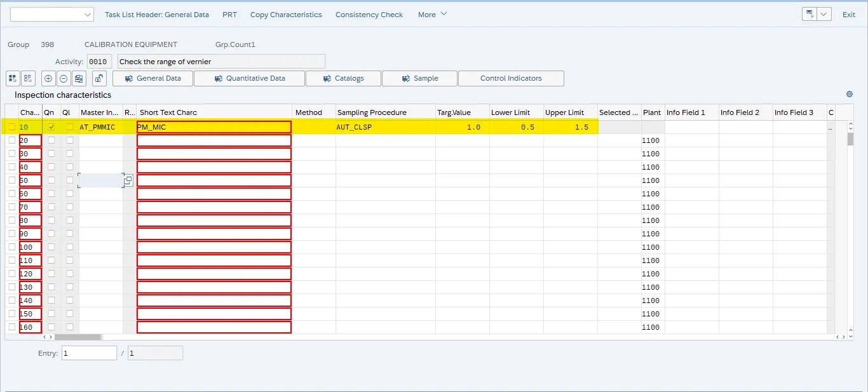The image size is (868, 392).
Task: Expand dropdown arrow next to GUI actions icon
Action: pos(824,15)
